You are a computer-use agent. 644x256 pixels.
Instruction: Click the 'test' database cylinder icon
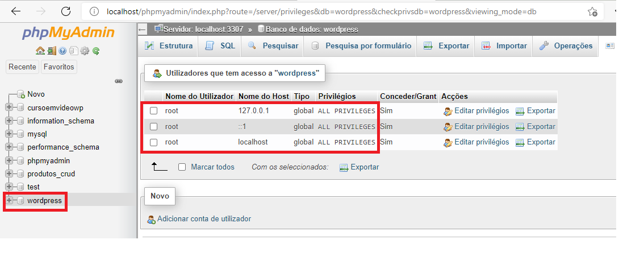[x=20, y=187]
